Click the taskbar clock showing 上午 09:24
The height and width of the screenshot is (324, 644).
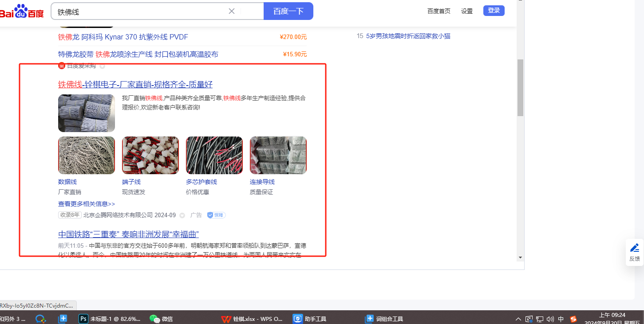pyautogui.click(x=612, y=315)
